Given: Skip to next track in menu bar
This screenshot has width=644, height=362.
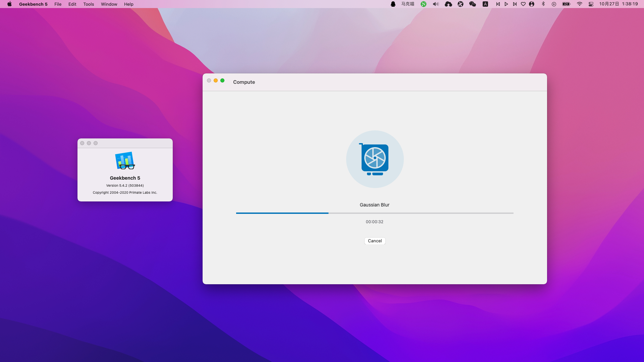Looking at the screenshot, I should [515, 4].
